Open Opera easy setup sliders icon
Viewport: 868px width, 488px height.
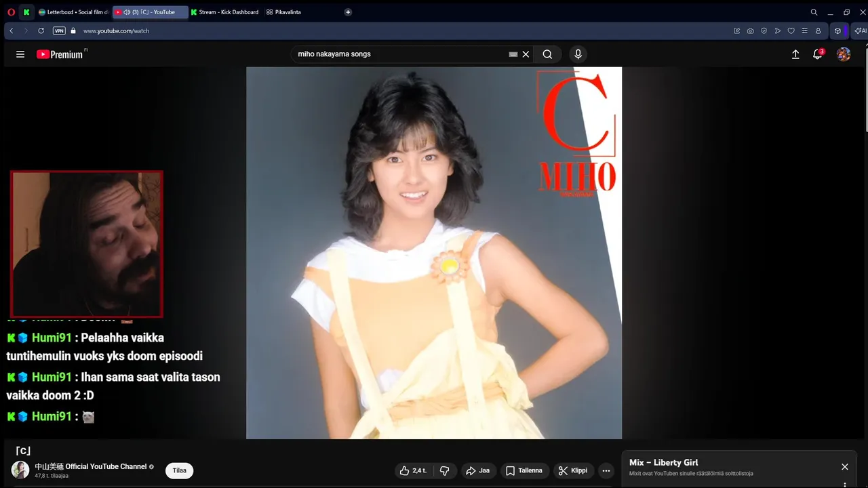[804, 30]
